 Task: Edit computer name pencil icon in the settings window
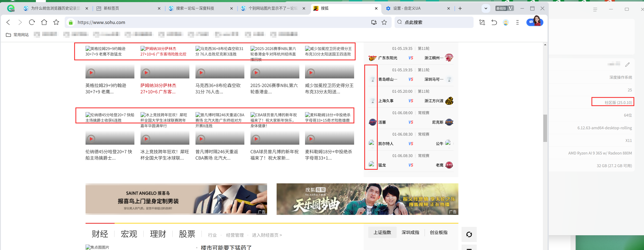[628, 65]
